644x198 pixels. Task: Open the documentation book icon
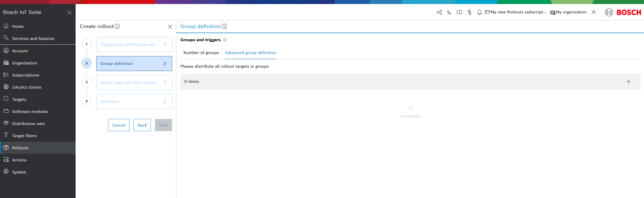pyautogui.click(x=459, y=12)
